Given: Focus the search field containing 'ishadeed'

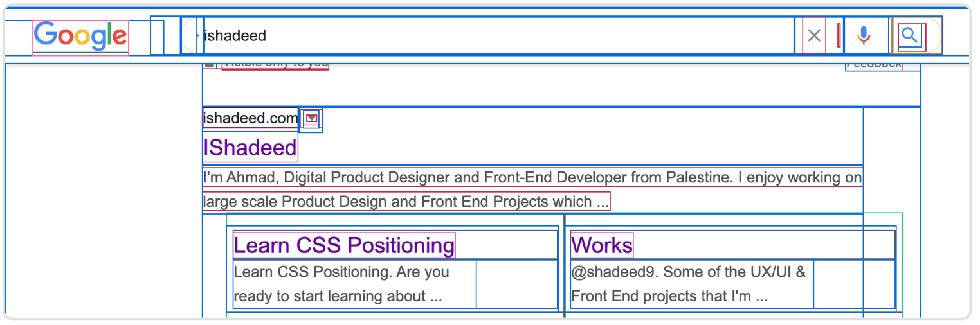Looking at the screenshot, I should 495,36.
